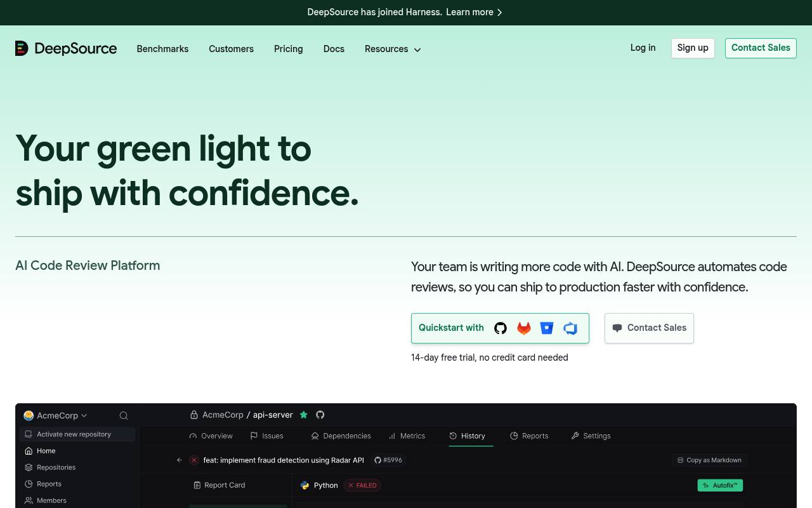Open the AcmeCorp account switcher dropdown
812x508 pixels.
point(56,415)
